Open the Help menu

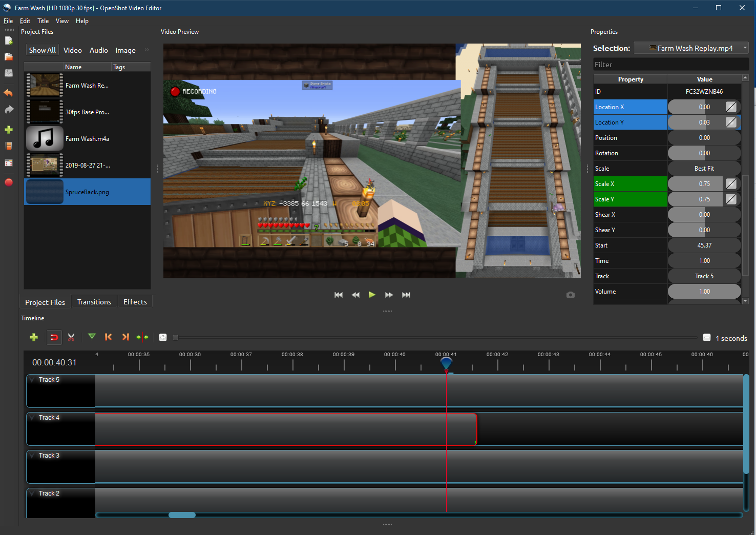82,21
